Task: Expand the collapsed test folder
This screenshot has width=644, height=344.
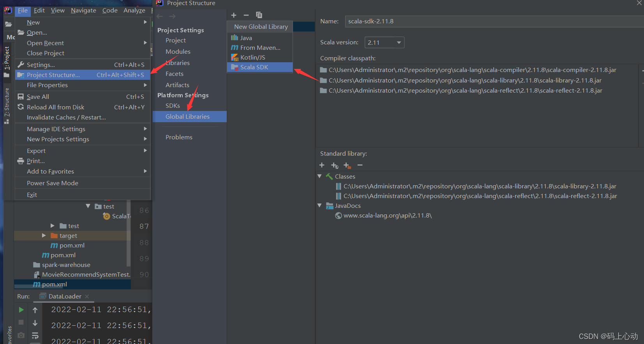Action: click(53, 226)
